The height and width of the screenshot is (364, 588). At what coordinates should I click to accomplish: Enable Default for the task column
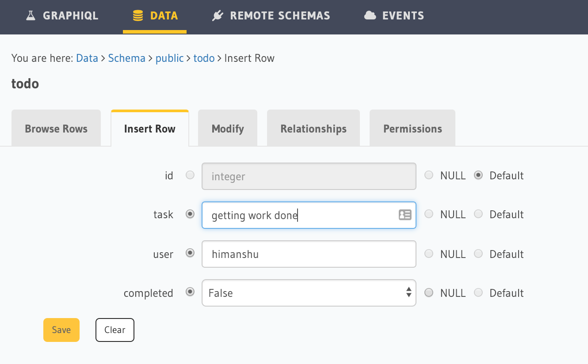click(x=478, y=214)
